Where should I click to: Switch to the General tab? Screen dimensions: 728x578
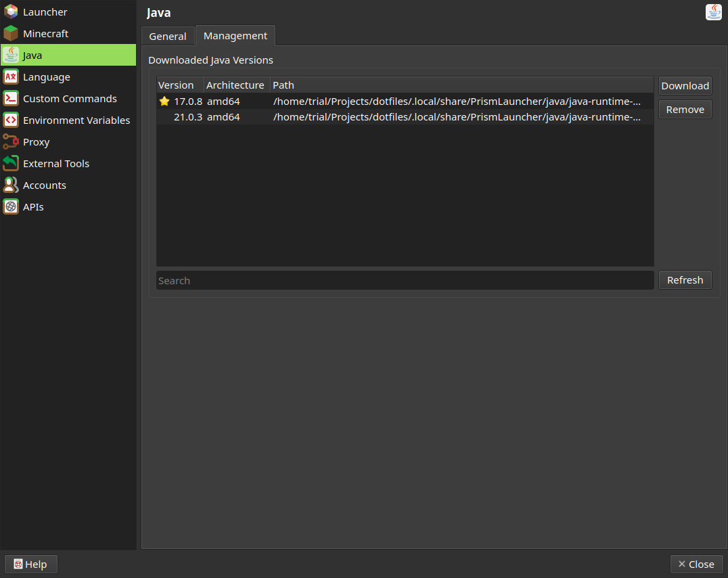168,37
